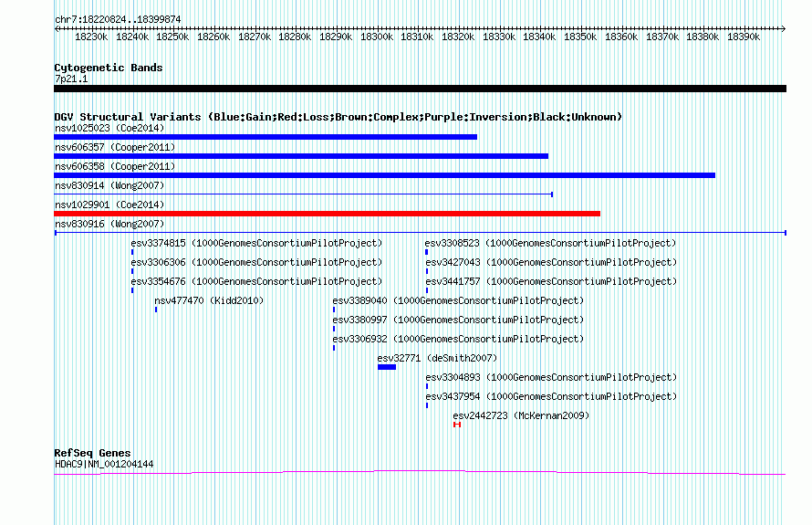Open the HDAC9|NM_001204144 gene label

coord(104,465)
